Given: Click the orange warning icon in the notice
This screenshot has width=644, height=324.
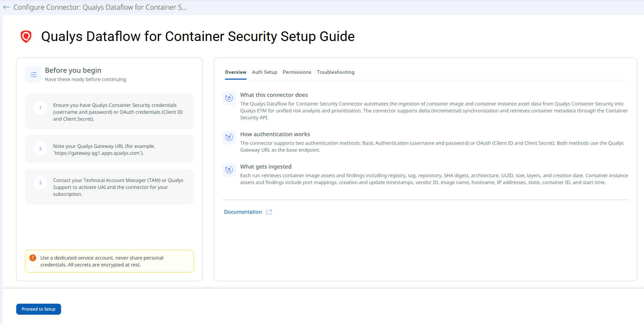Looking at the screenshot, I should [x=33, y=258].
